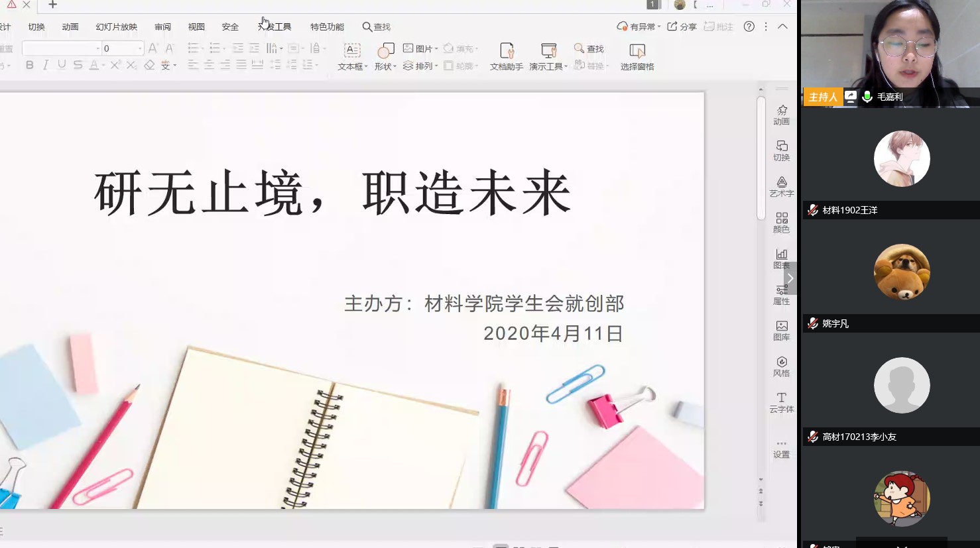Open the 文档助手 tool

coord(507,57)
